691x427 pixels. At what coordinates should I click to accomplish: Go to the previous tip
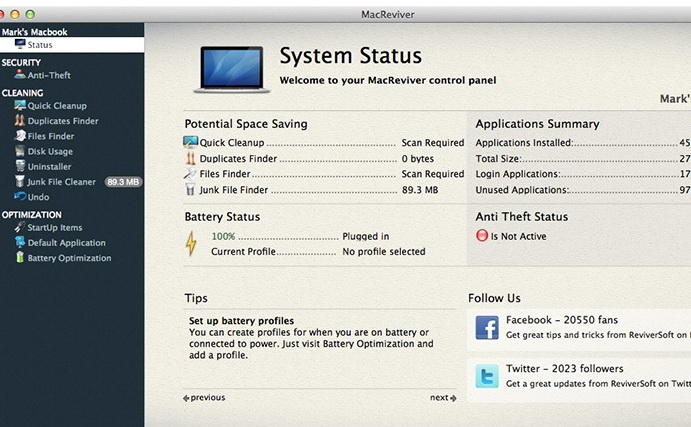[204, 397]
